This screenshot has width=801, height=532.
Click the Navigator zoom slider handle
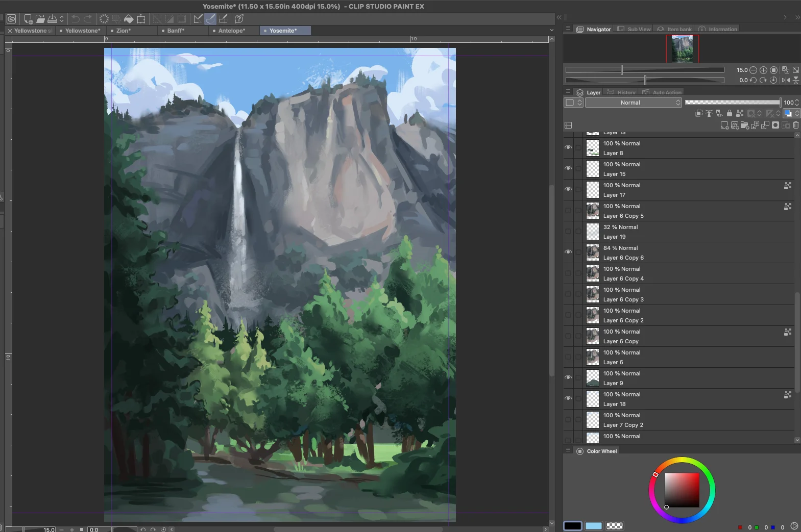pyautogui.click(x=621, y=70)
